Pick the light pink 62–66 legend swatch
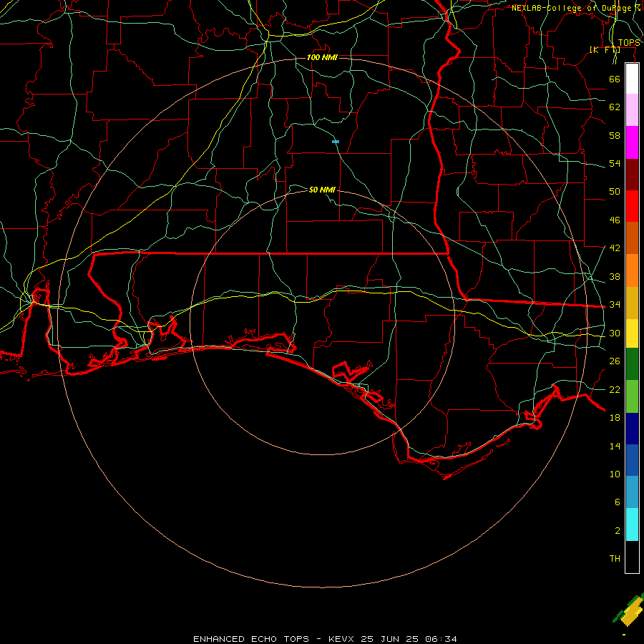The height and width of the screenshot is (644, 644). point(632,110)
